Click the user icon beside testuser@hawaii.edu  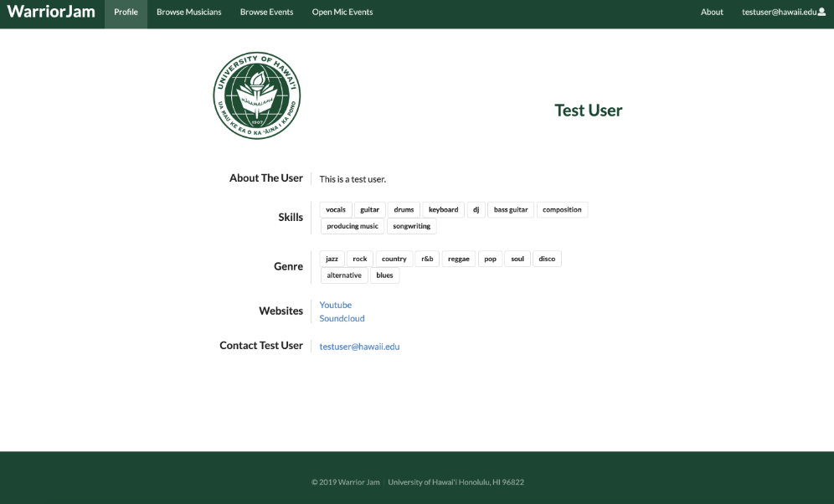821,12
